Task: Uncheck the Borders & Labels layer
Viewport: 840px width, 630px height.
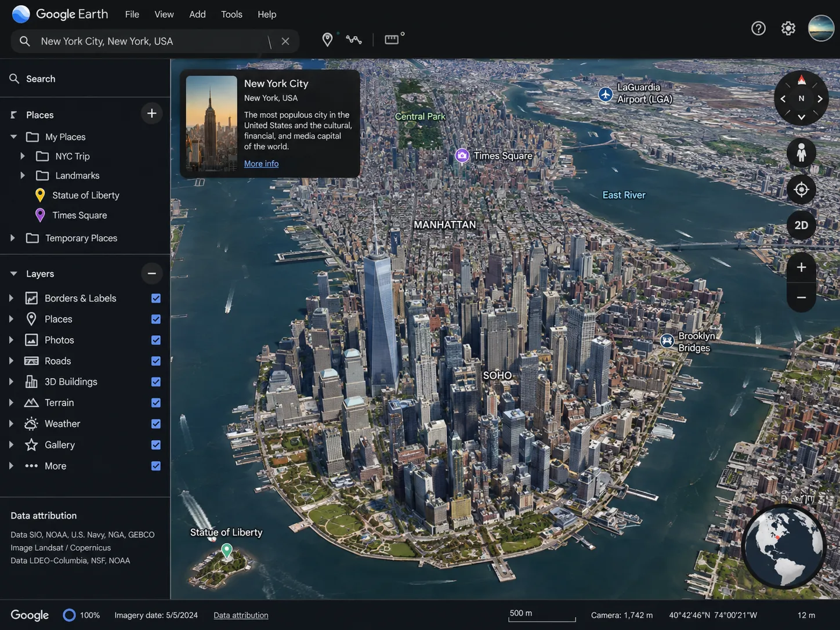Action: 156,298
